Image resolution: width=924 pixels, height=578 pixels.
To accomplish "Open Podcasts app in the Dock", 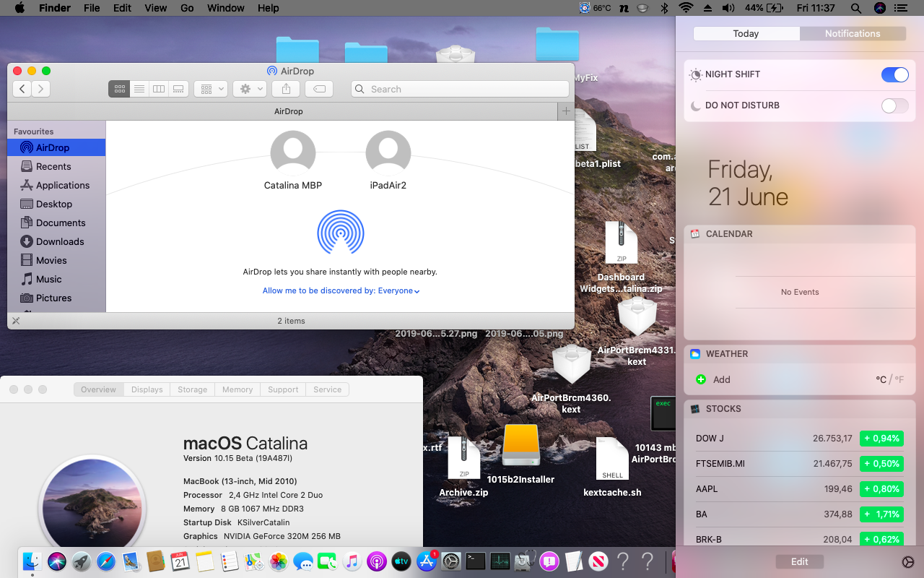I will [377, 561].
